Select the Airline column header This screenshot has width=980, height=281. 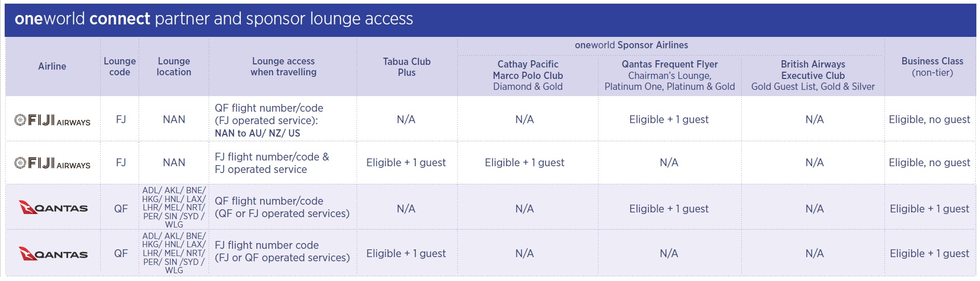click(x=52, y=66)
